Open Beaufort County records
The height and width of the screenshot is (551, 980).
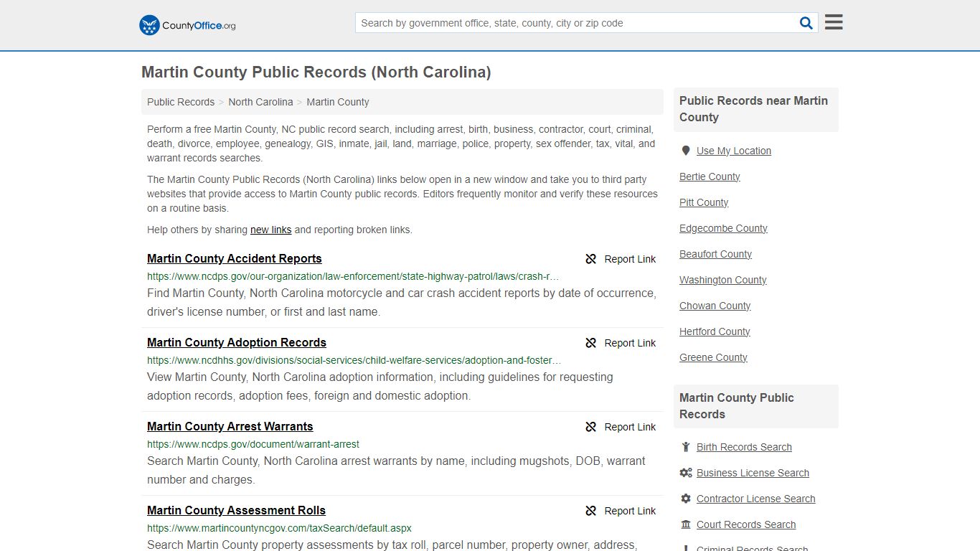[x=715, y=254]
